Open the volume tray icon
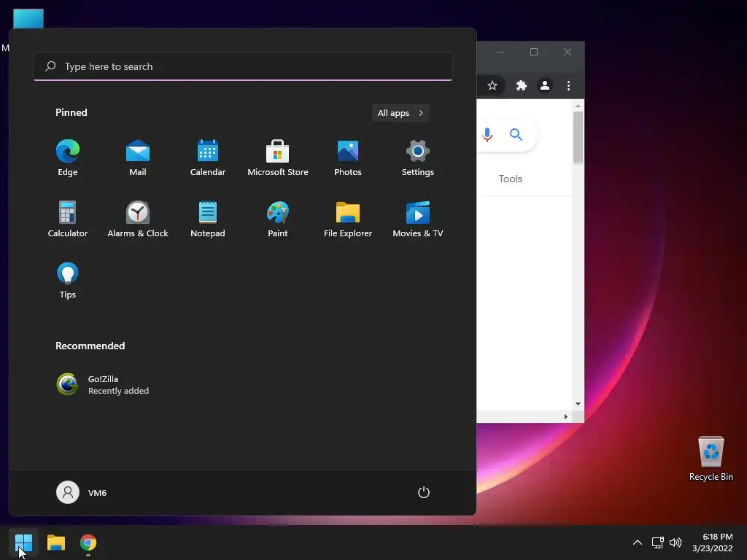Viewport: 747px width, 560px height. click(x=676, y=542)
